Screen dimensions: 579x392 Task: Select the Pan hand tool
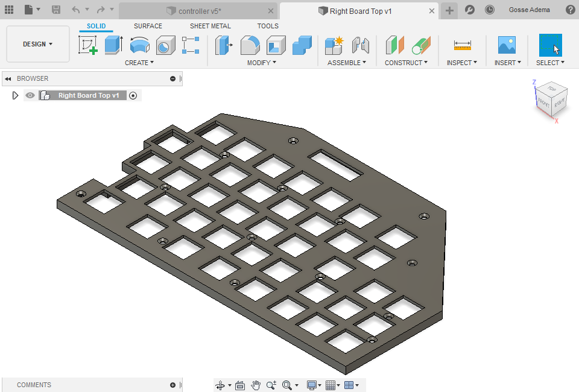click(256, 385)
